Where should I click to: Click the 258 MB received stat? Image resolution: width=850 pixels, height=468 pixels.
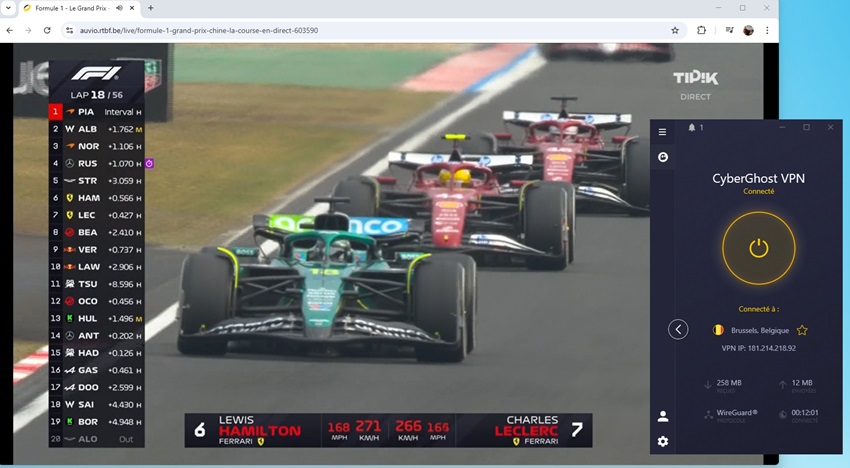click(729, 383)
